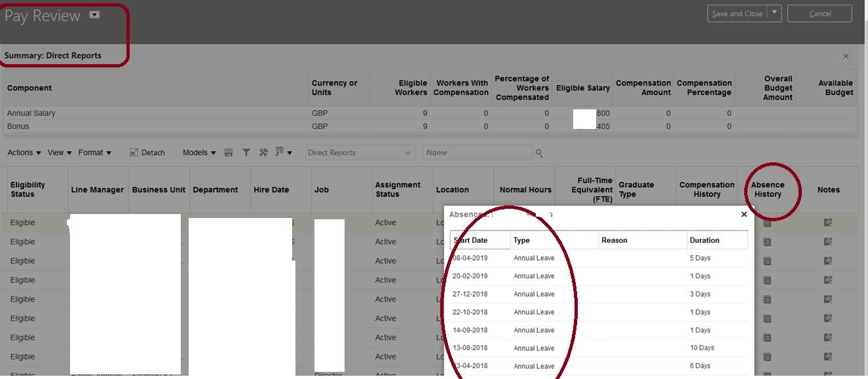Open the Actions menu
The image size is (868, 379).
tap(24, 153)
